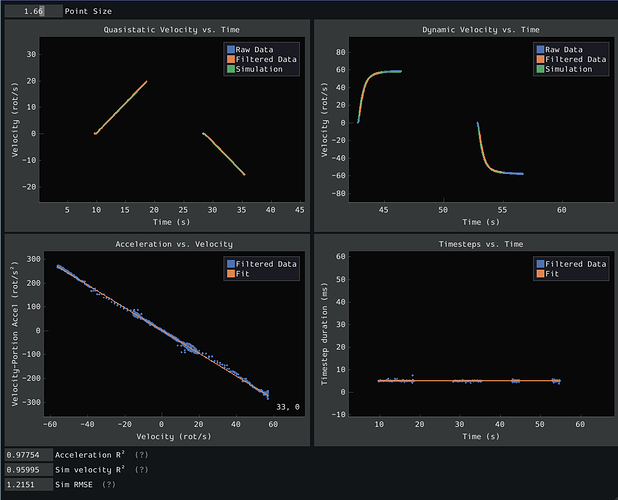Click the Point Size label
The image size is (618, 500).
tap(88, 11)
